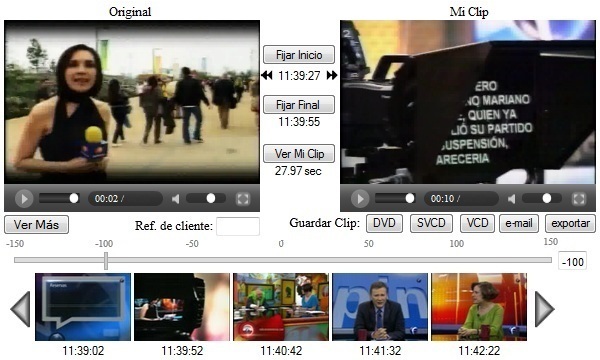The width and height of the screenshot is (600, 360).
Task: Click the start time text 11:39:27
Action: point(299,76)
